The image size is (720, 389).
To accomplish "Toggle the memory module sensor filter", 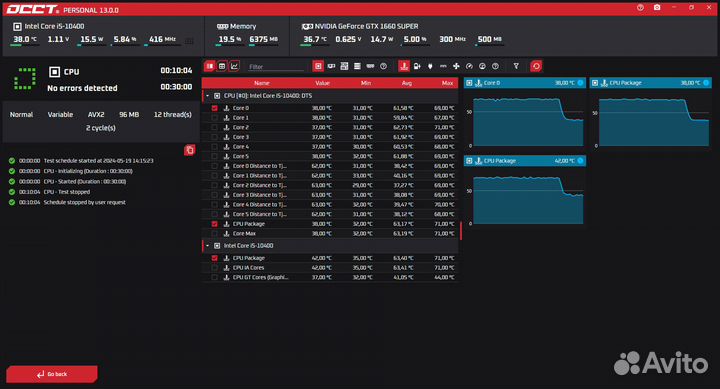I will (x=370, y=66).
